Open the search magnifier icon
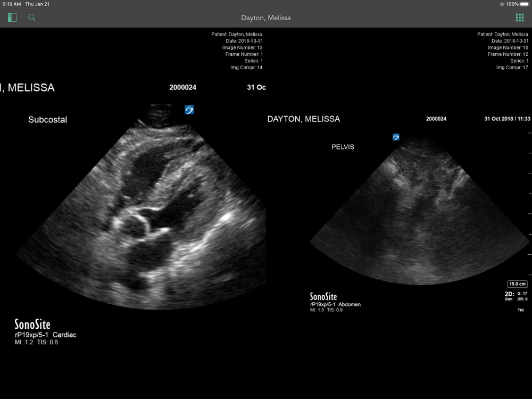 (31, 18)
